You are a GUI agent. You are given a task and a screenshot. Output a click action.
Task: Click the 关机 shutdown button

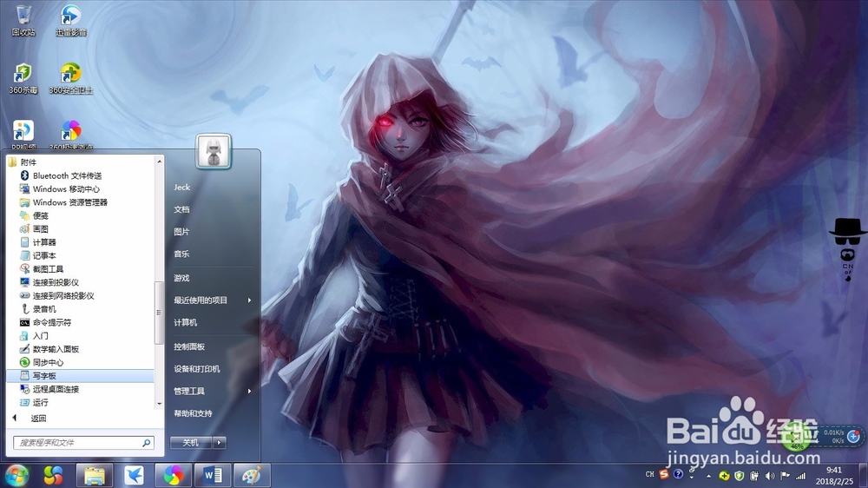click(191, 443)
